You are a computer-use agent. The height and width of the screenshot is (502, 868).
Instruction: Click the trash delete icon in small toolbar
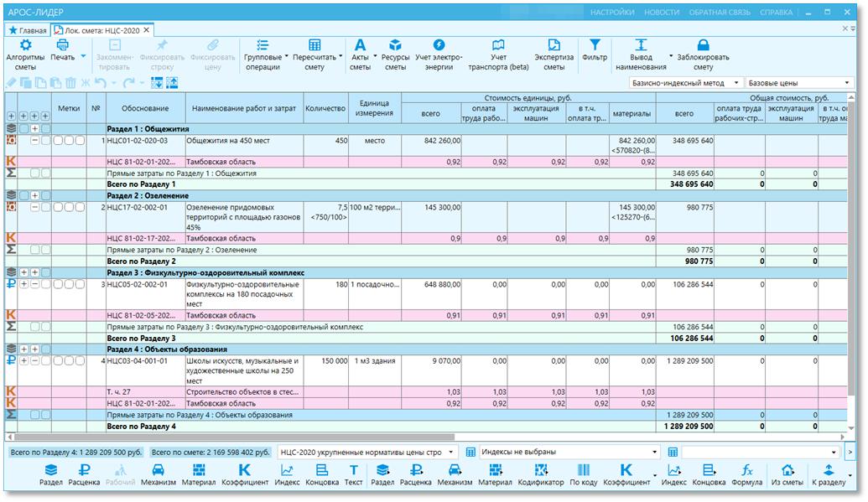pos(70,83)
